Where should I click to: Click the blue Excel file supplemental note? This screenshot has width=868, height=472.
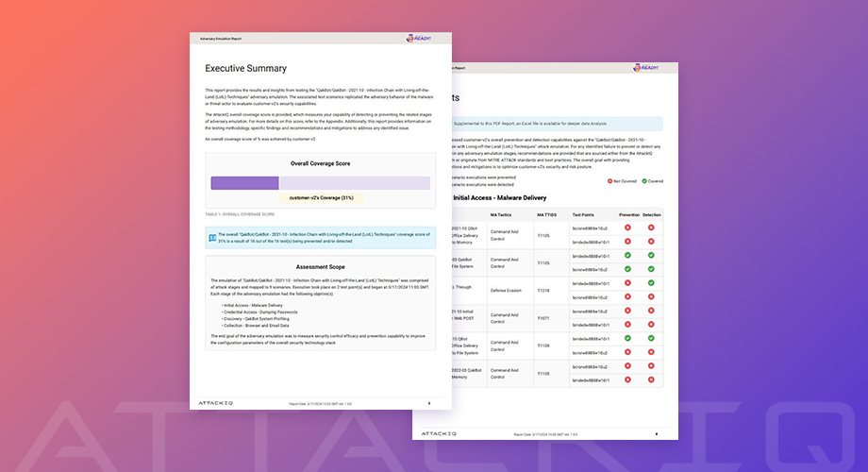pos(558,124)
